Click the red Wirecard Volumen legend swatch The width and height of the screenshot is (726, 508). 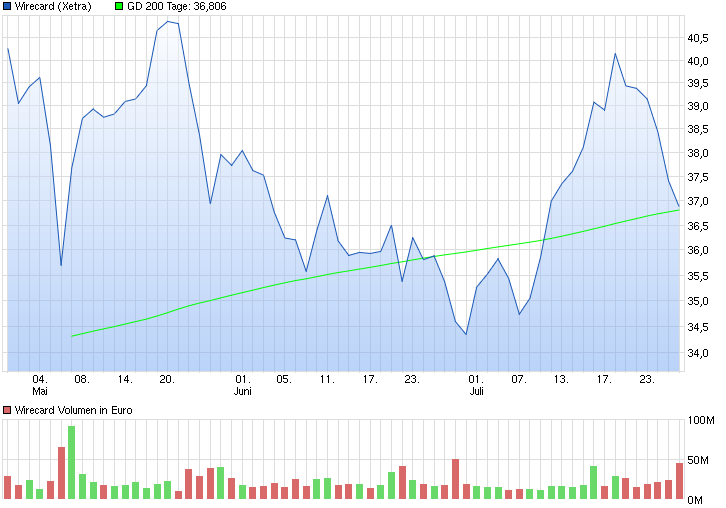pyautogui.click(x=7, y=410)
